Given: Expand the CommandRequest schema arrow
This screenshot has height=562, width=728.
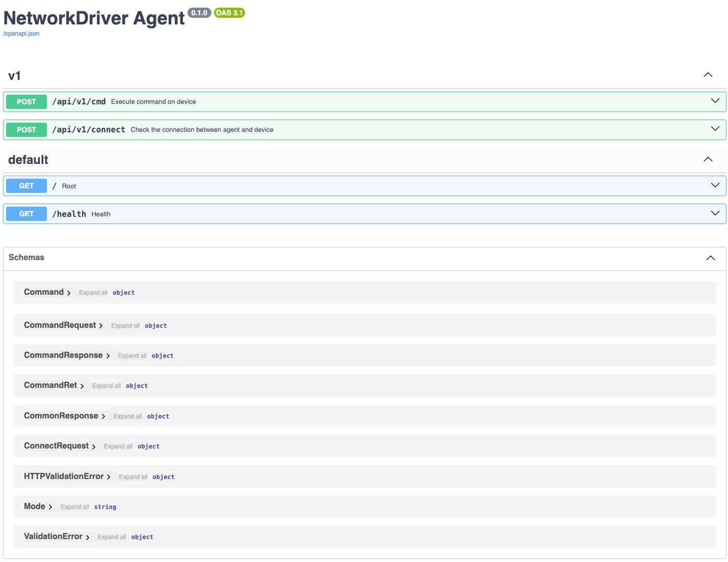Looking at the screenshot, I should click(x=101, y=326).
